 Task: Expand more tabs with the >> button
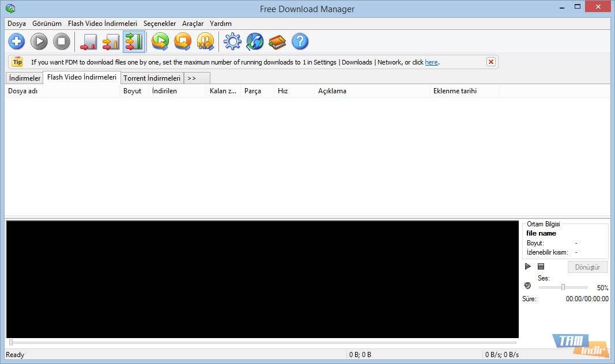pos(192,78)
